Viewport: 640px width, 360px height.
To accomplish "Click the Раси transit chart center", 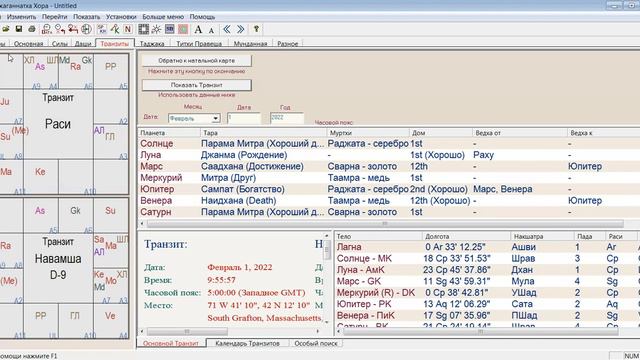I will pos(58,124).
